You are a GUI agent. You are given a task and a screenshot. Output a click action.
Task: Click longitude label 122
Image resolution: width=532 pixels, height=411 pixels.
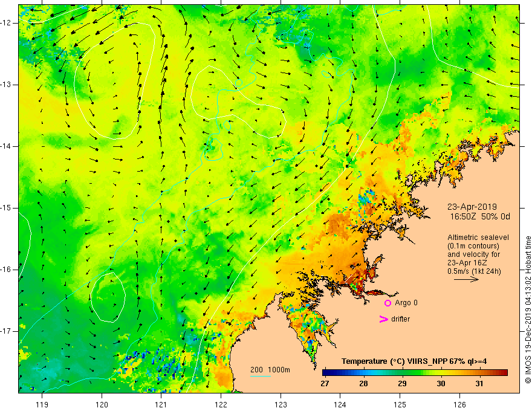221,404
